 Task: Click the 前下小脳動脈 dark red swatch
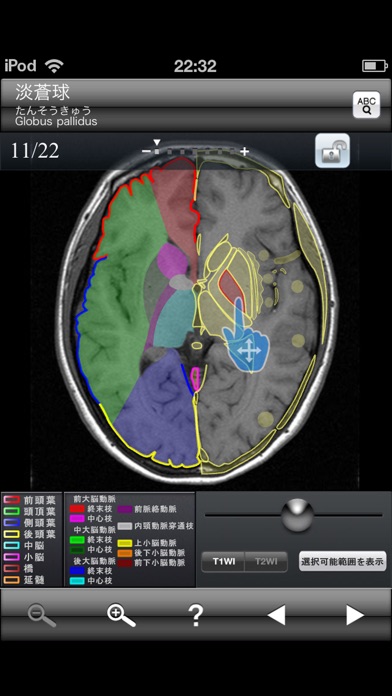click(x=124, y=563)
